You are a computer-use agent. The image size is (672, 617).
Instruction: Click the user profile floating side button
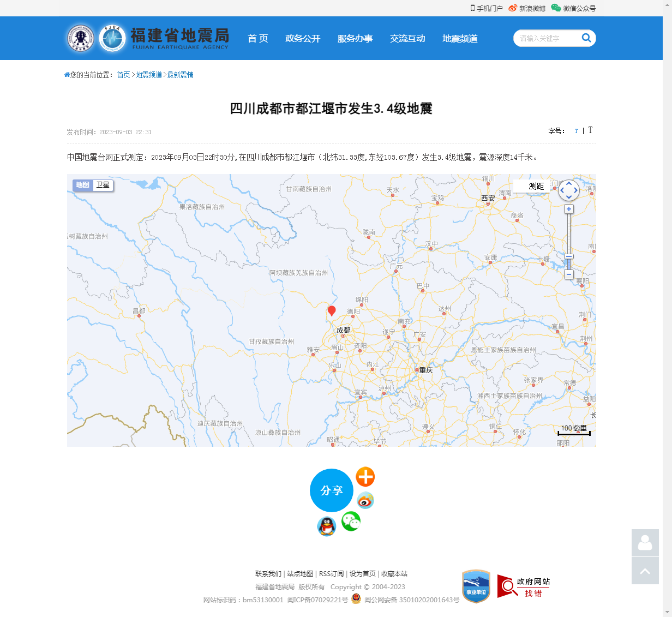tap(645, 543)
